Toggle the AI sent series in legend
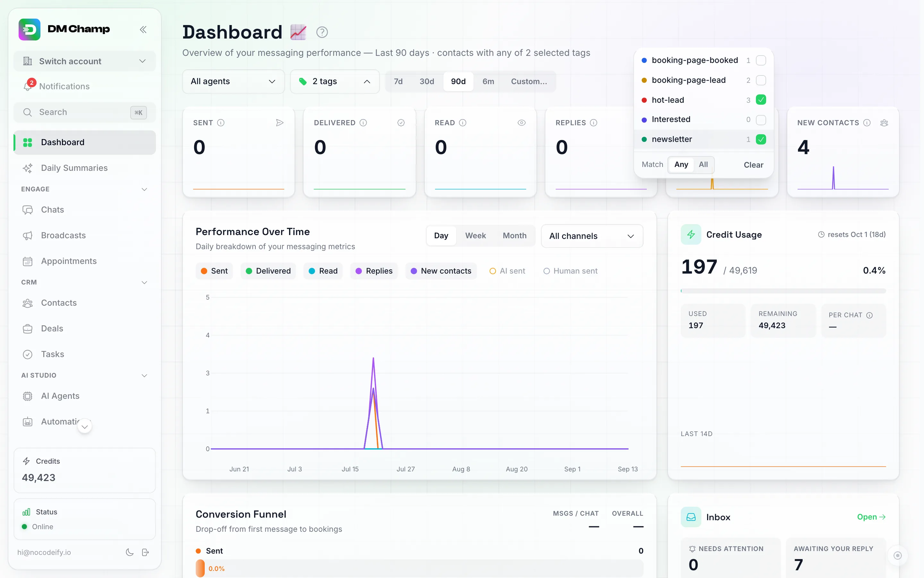This screenshot has width=924, height=578. click(507, 271)
